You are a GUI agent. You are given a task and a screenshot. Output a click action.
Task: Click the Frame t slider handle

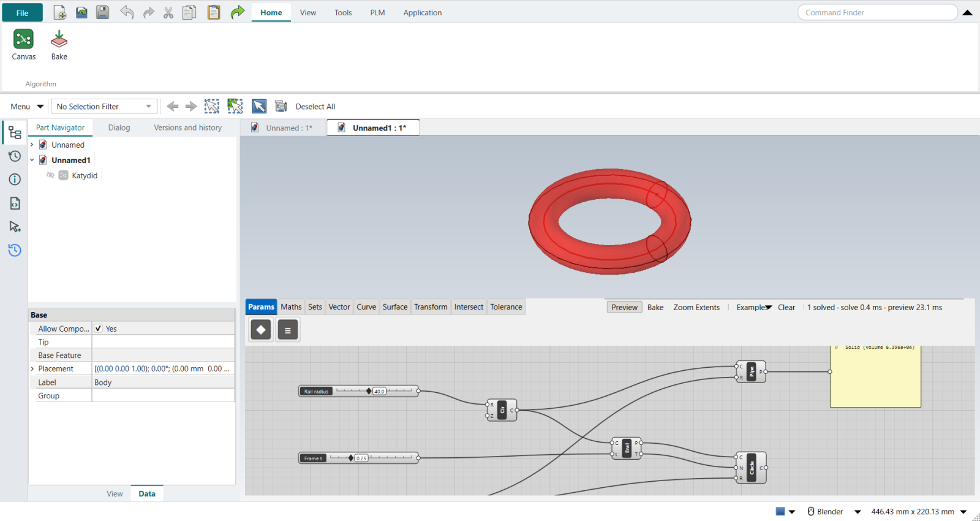pos(350,458)
